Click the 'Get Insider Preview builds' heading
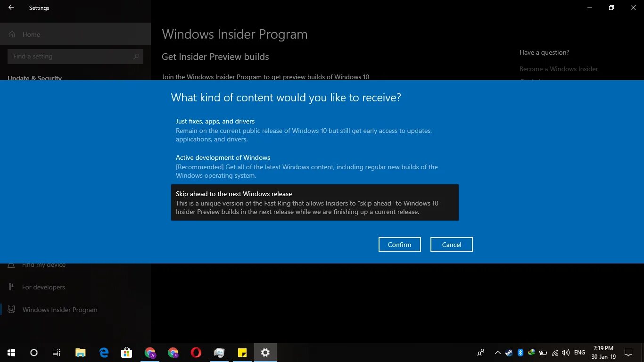 click(x=215, y=57)
